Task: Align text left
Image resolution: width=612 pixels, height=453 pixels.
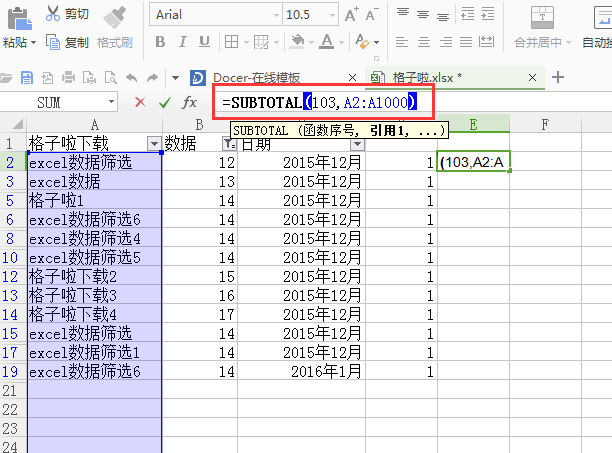Action: coord(402,42)
